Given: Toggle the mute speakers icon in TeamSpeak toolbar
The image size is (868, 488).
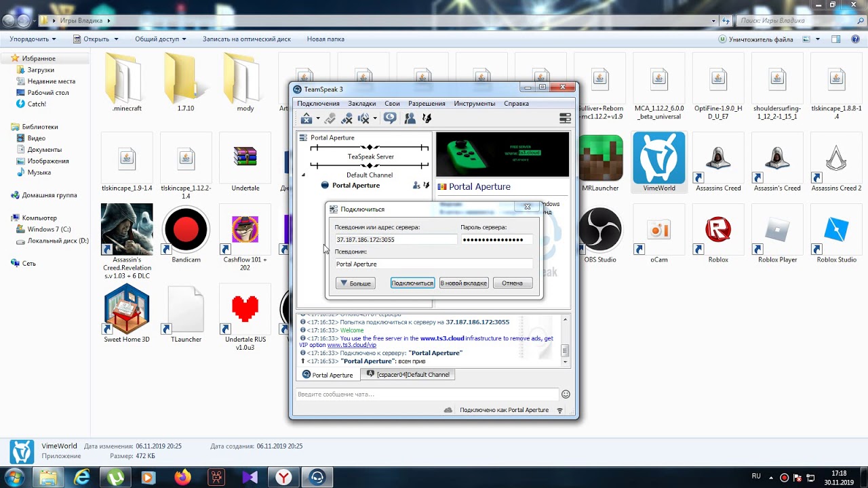Looking at the screenshot, I should click(363, 119).
